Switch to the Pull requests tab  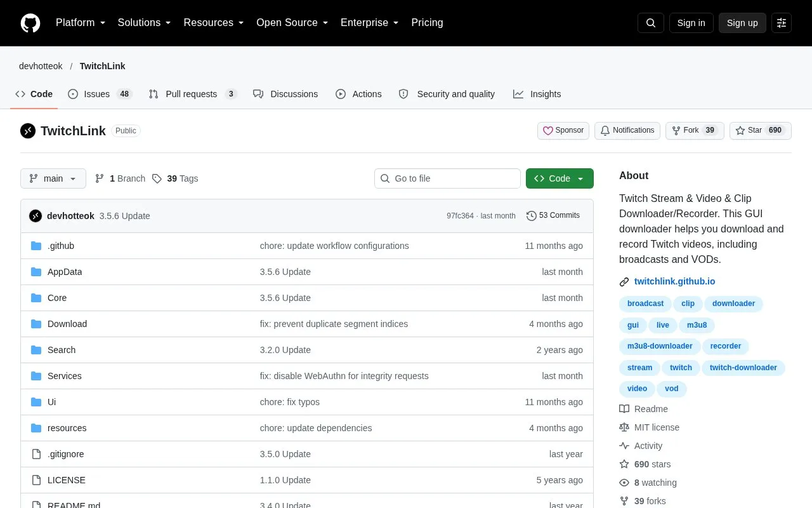coord(193,94)
